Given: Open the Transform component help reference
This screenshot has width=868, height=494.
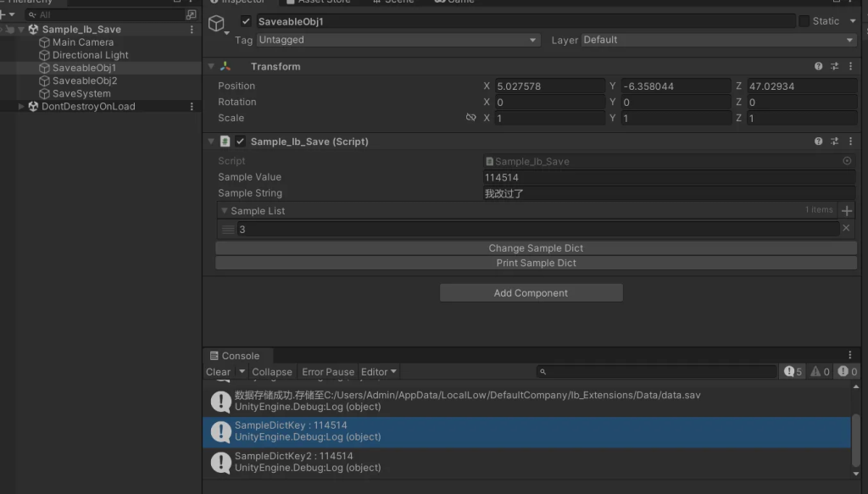Looking at the screenshot, I should pos(818,66).
